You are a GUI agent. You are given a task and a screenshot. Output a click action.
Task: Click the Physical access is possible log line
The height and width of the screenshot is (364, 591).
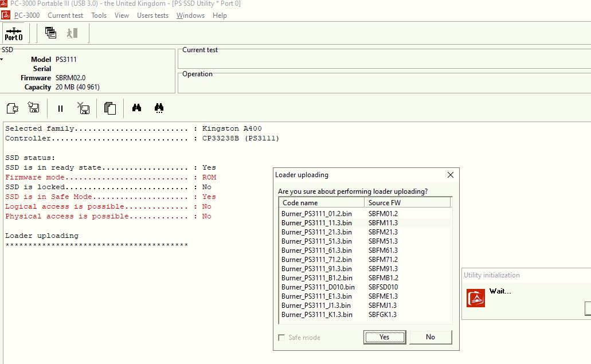[x=108, y=216]
